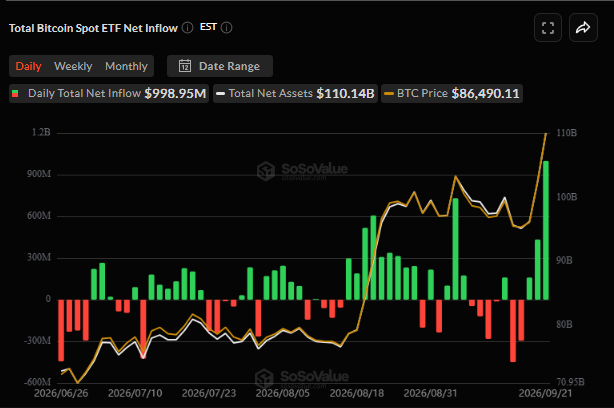Switch to the Weekly view
This screenshot has width=614, height=408.
[73, 66]
